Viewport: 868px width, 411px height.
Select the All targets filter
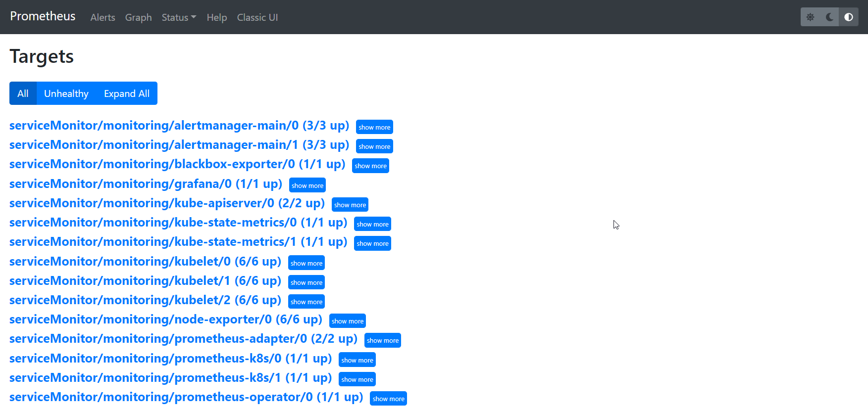[23, 93]
